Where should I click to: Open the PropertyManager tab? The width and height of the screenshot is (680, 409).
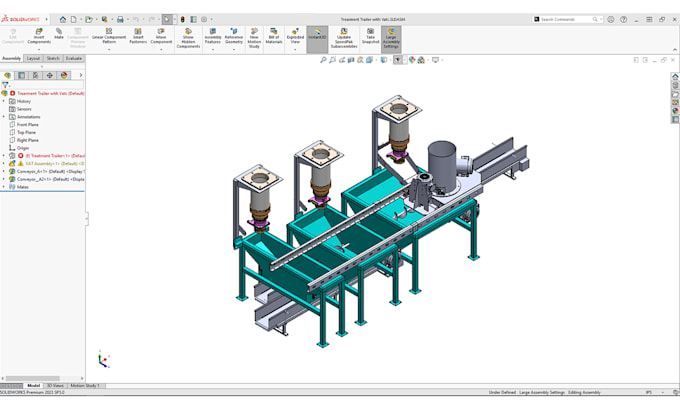(x=21, y=75)
